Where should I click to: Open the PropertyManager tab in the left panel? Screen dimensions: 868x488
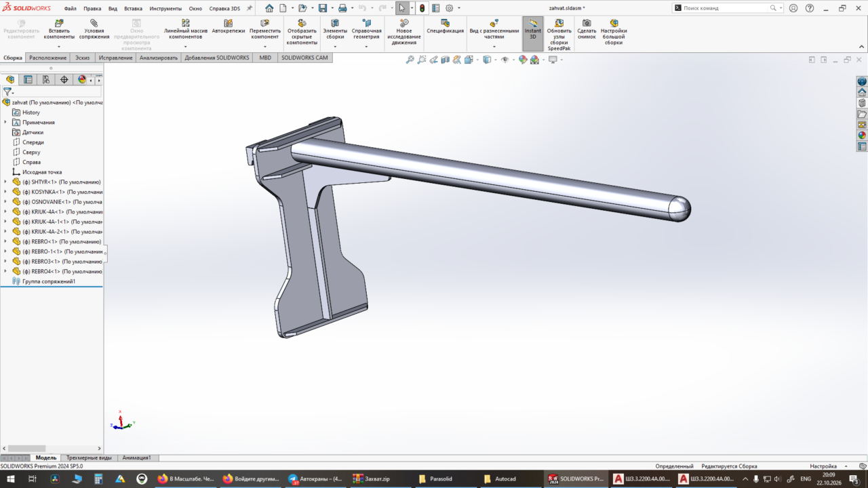click(28, 79)
